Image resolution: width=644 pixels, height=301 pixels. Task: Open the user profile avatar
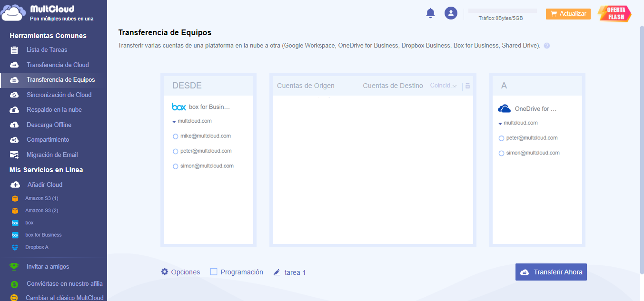pos(451,13)
